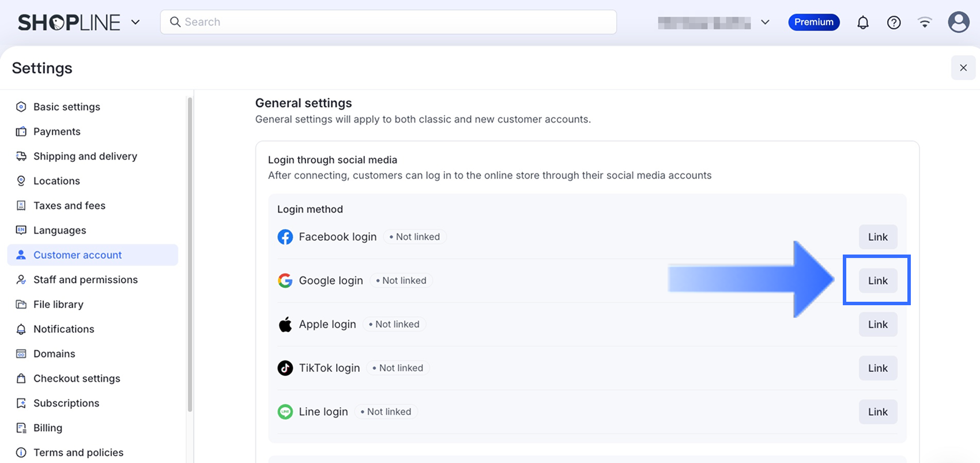This screenshot has width=980, height=463.
Task: Open the help question mark icon
Action: pyautogui.click(x=894, y=22)
